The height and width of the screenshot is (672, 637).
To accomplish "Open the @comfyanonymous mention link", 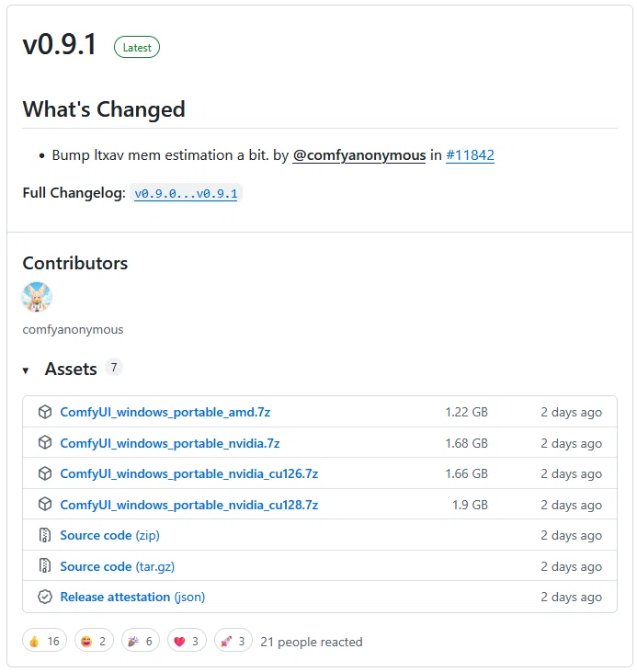I will click(x=359, y=155).
